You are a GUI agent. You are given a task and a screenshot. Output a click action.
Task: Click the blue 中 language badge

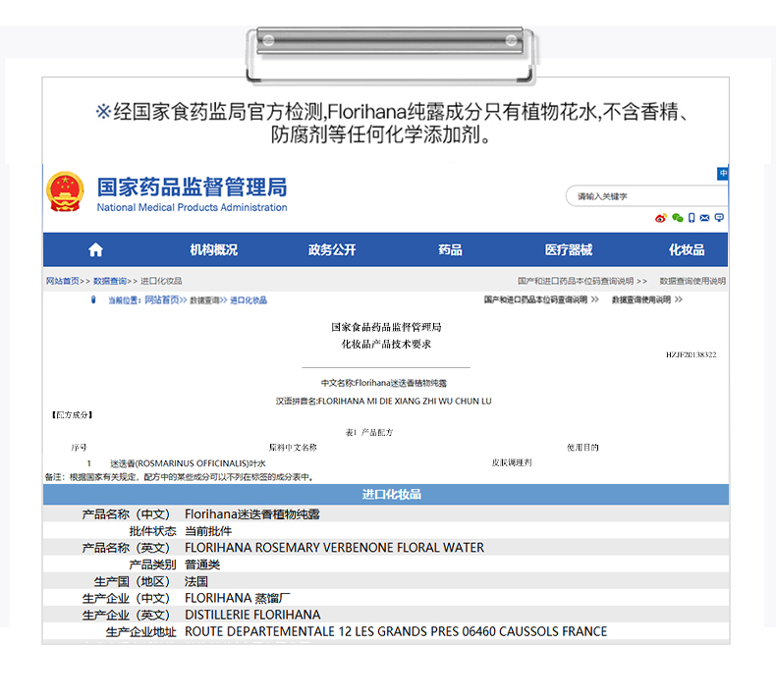[x=723, y=173]
